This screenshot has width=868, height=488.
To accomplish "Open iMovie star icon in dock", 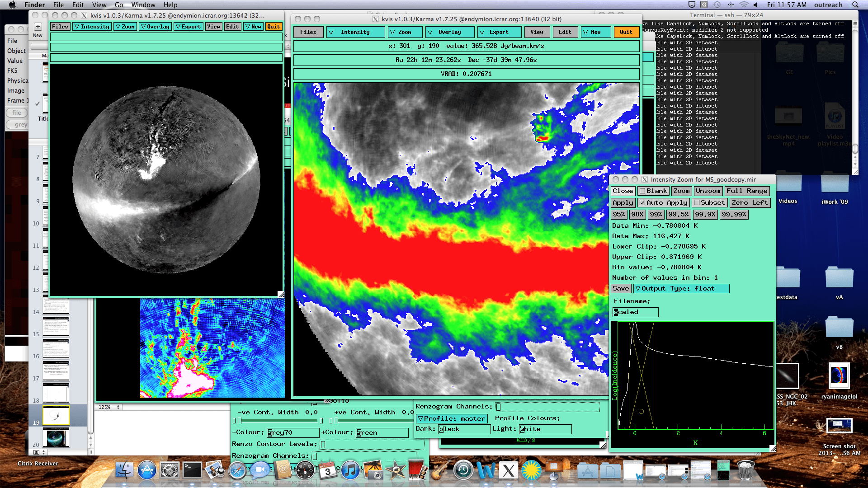I will (x=396, y=470).
